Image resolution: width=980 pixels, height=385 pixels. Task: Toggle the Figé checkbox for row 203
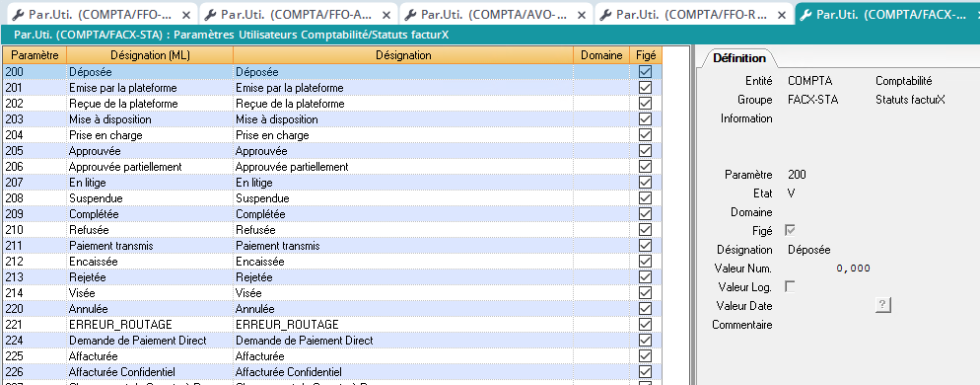click(x=646, y=118)
